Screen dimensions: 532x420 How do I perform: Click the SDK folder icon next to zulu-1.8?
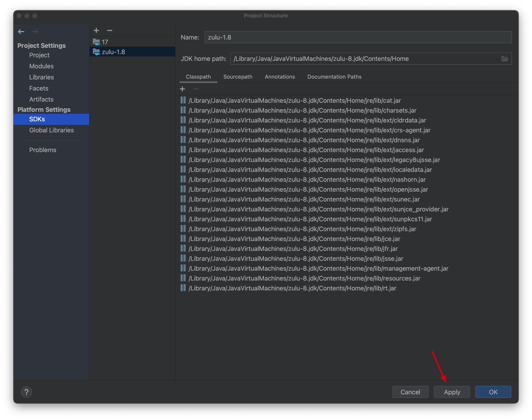click(96, 51)
